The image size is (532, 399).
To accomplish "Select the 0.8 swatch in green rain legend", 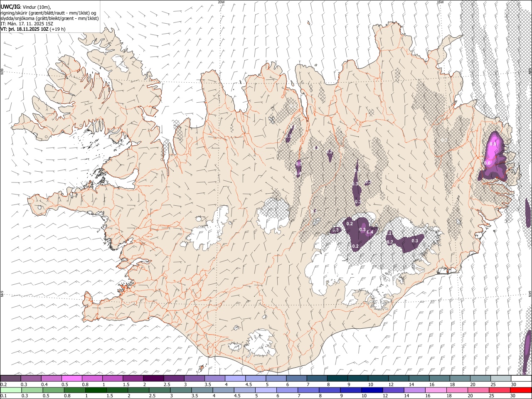I will point(75,390).
